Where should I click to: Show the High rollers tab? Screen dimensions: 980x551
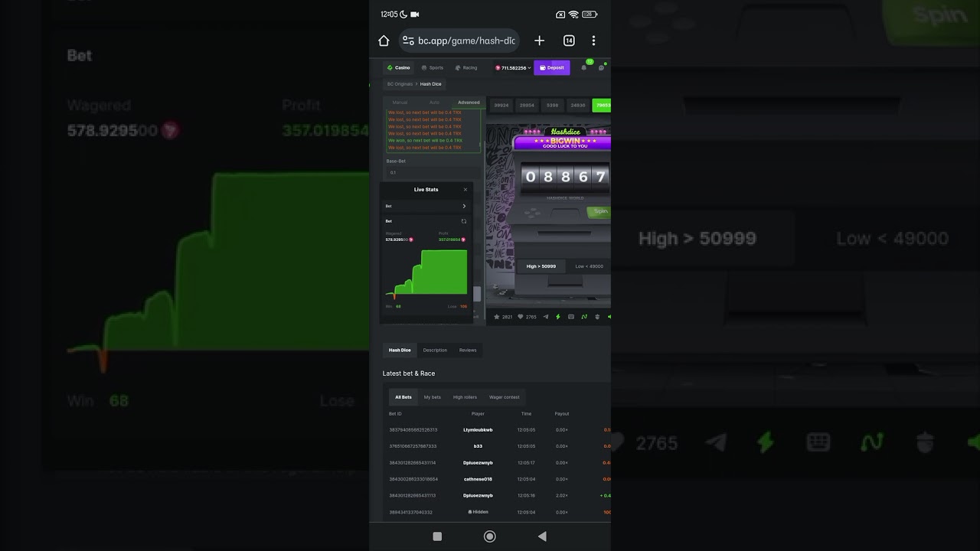pos(465,397)
